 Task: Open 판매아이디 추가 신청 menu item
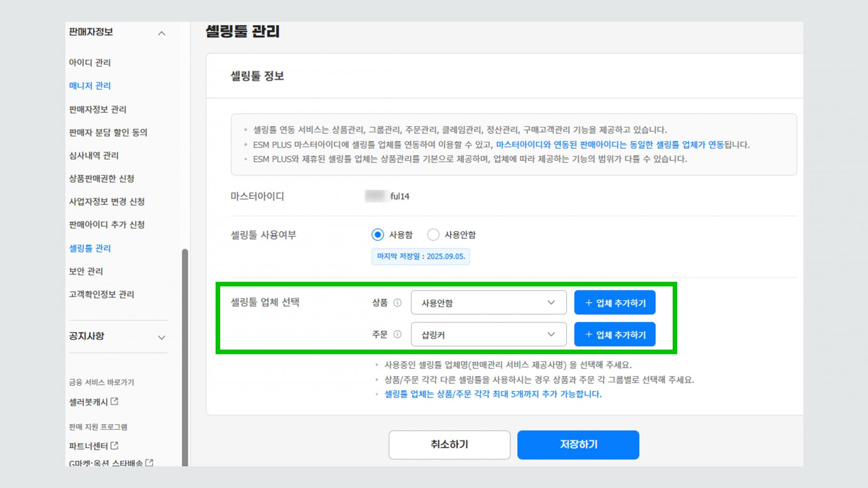tap(107, 225)
